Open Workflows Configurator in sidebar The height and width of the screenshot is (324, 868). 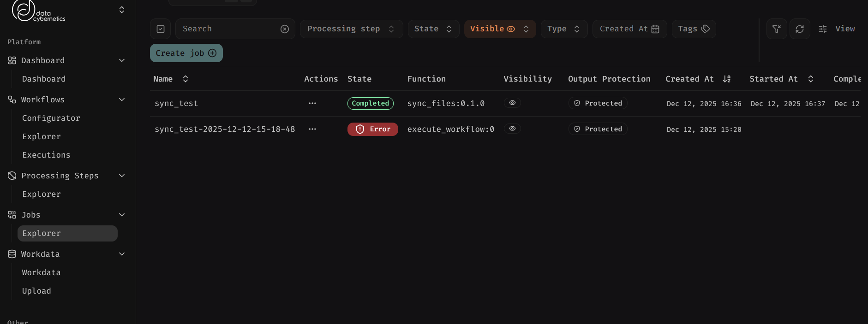pos(51,118)
